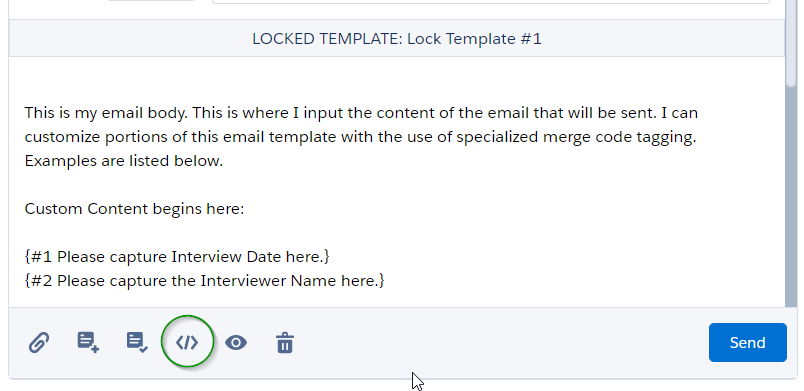
Task: Attach a file with the paperclip icon
Action: (39, 342)
